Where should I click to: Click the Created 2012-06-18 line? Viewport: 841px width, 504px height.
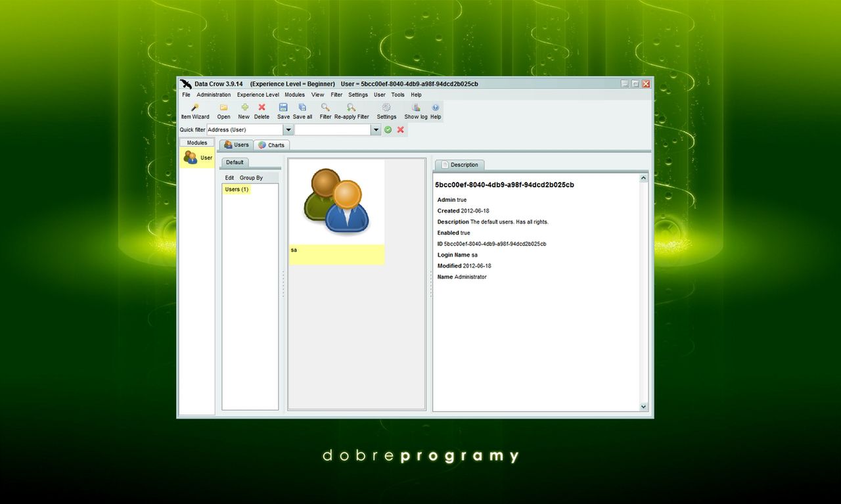pos(463,211)
